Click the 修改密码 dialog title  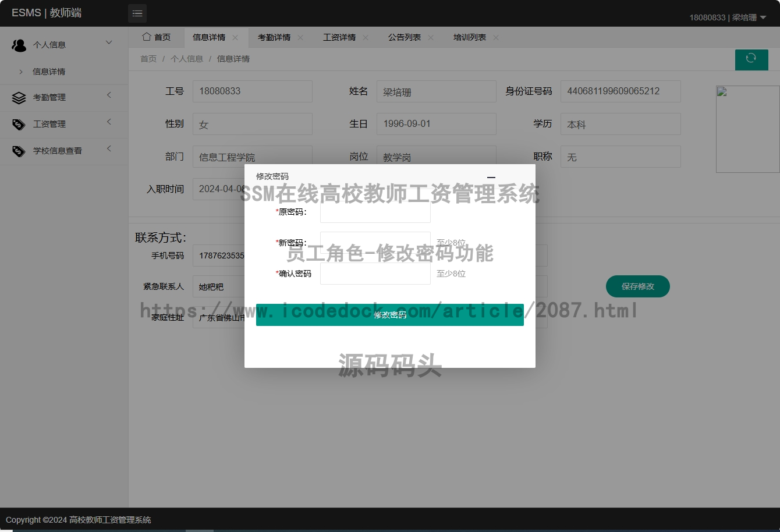(272, 176)
